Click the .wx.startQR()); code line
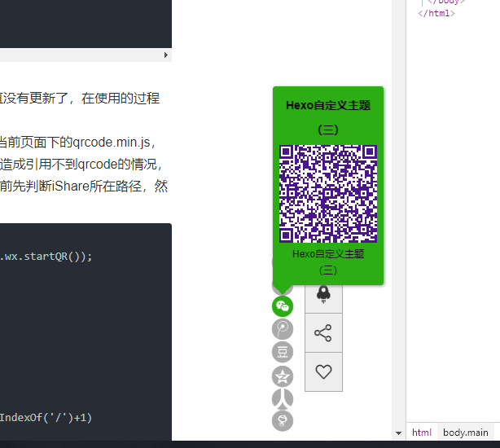500x448 pixels. 47,256
